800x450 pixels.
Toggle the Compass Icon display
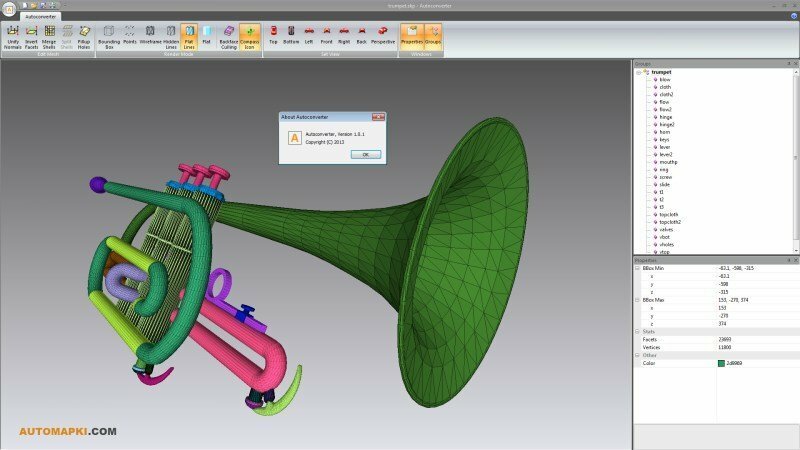click(249, 37)
